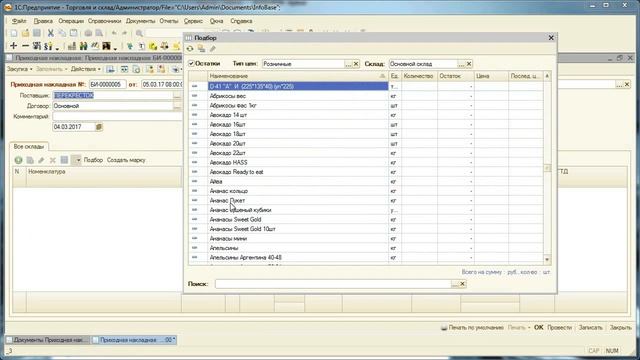Image resolution: width=640 pixels, height=360 pixels.
Task: Open the Отчеты menu
Action: pyautogui.click(x=169, y=21)
